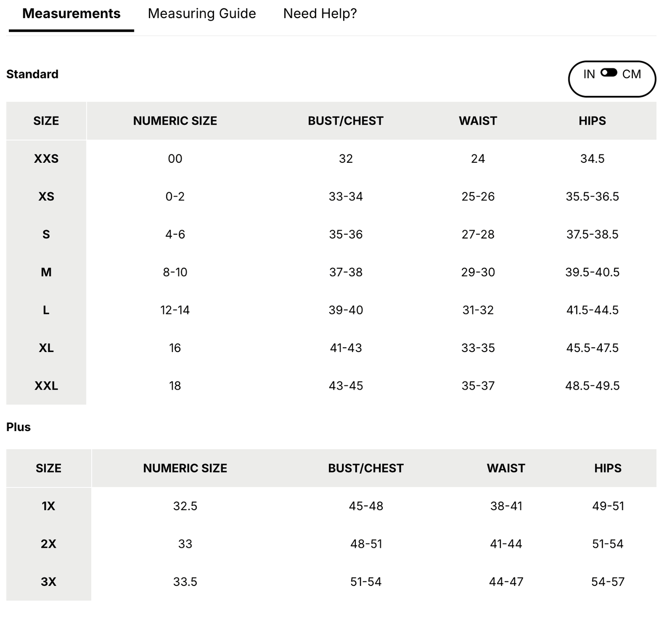672x625 pixels.
Task: Click the XL size row label
Action: click(46, 348)
